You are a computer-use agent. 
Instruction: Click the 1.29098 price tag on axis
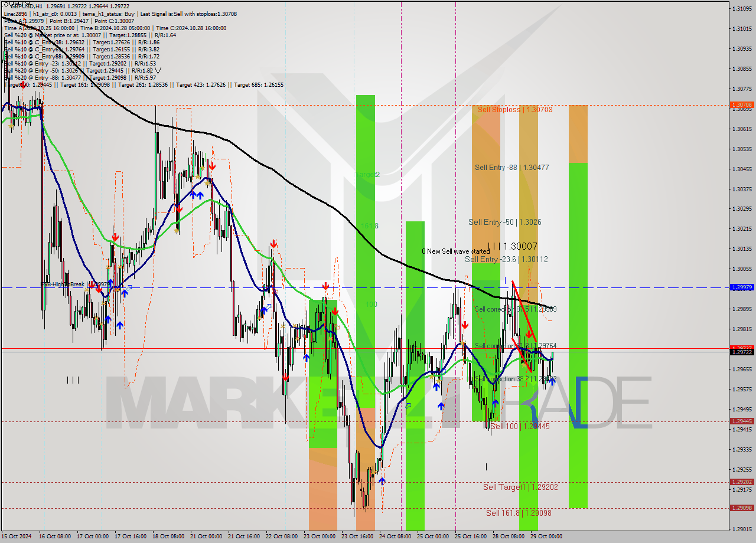[742, 508]
